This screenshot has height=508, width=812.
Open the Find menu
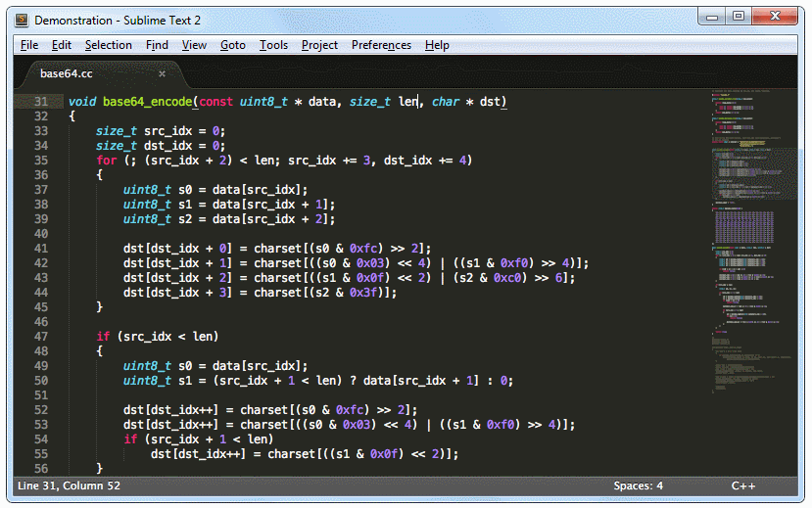click(x=157, y=45)
